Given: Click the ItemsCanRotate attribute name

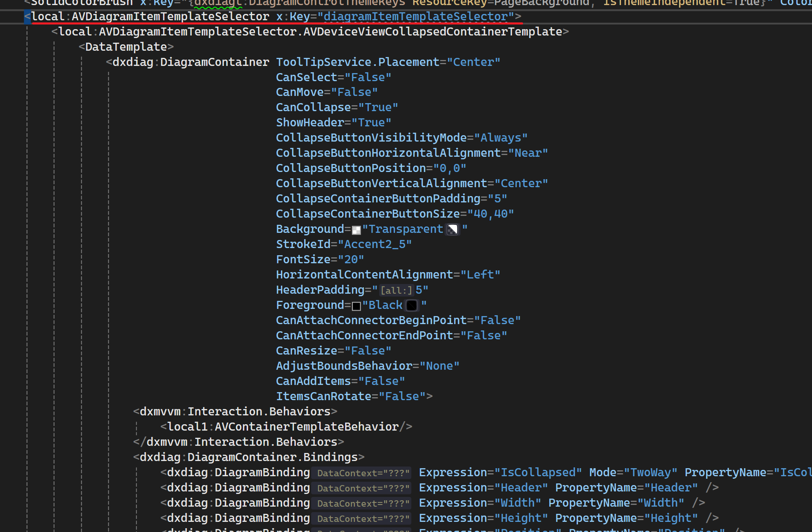Looking at the screenshot, I should [323, 396].
